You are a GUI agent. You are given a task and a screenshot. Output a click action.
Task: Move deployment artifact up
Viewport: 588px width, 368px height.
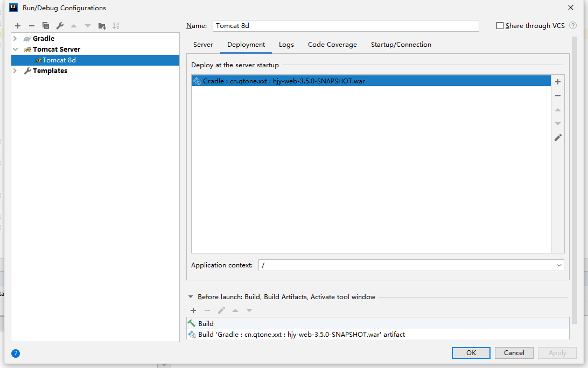(558, 110)
